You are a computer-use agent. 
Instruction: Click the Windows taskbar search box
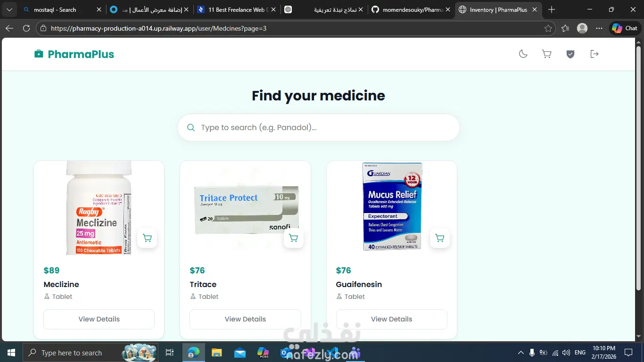pos(91,353)
